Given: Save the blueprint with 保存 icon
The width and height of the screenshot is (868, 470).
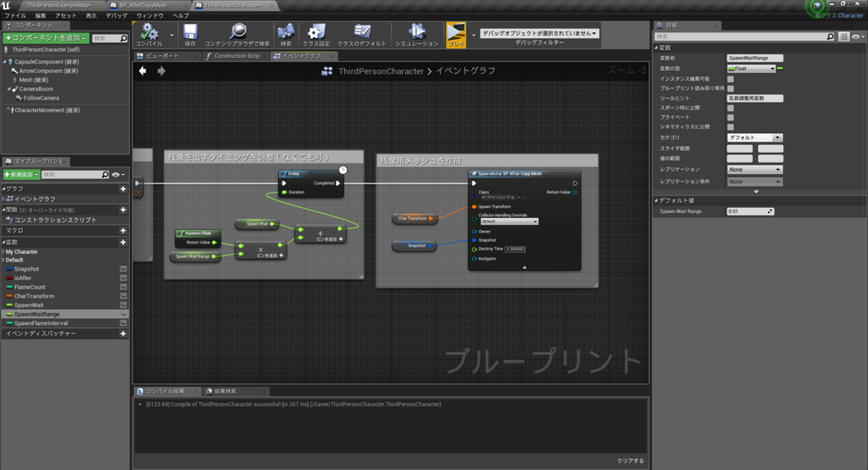Looking at the screenshot, I should tap(190, 35).
